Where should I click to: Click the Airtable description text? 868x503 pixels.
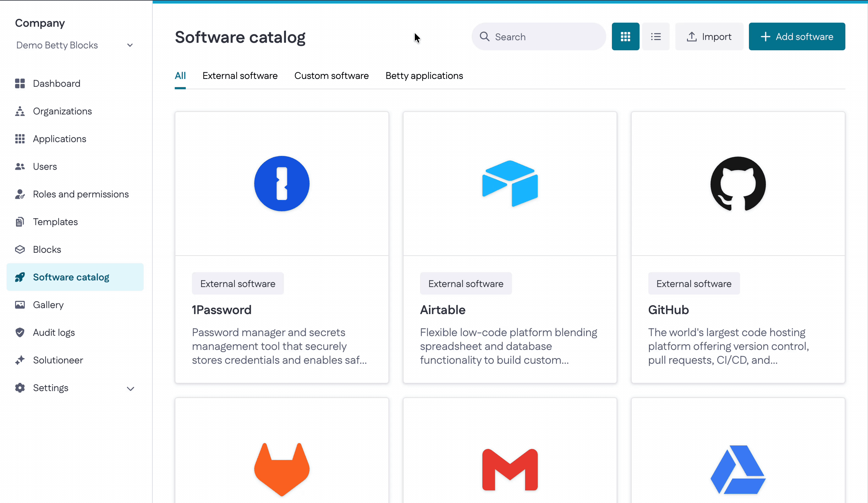point(508,346)
